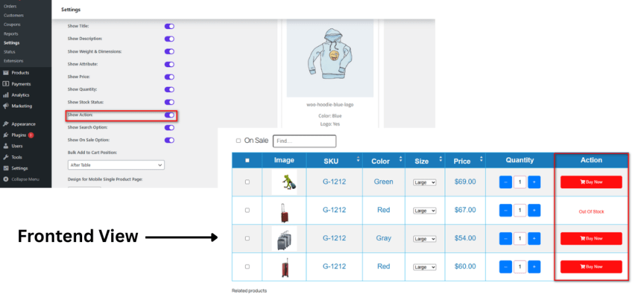The height and width of the screenshot is (300, 644).
Task: Open the Tools wrench icon
Action: pyautogui.click(x=6, y=157)
